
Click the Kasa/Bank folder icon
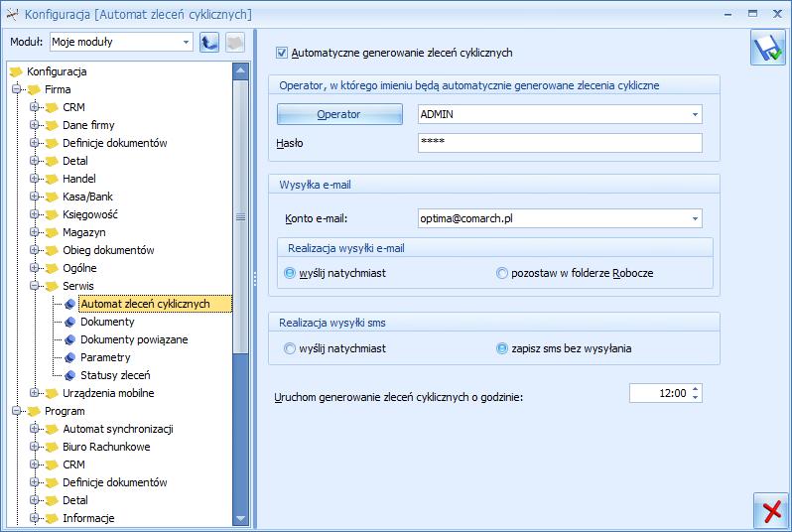(x=52, y=198)
